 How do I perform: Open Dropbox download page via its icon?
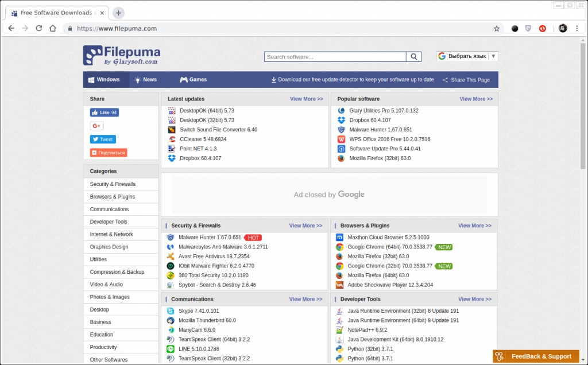pyautogui.click(x=171, y=158)
